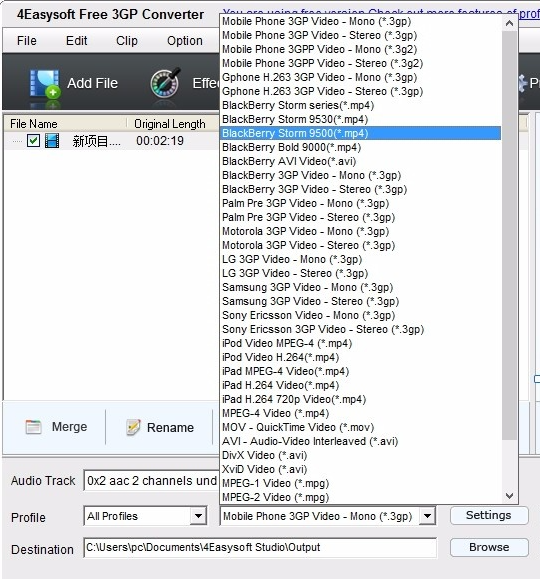Select BlackBerry Bold 9000(*.mp4)
Screen dimensions: 540x579
[x=360, y=147]
